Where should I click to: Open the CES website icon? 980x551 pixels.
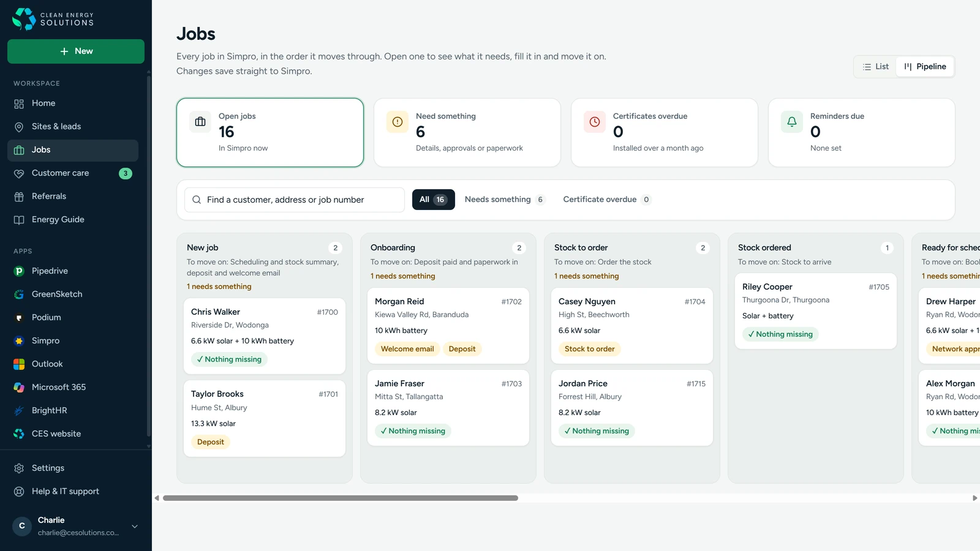click(x=19, y=434)
